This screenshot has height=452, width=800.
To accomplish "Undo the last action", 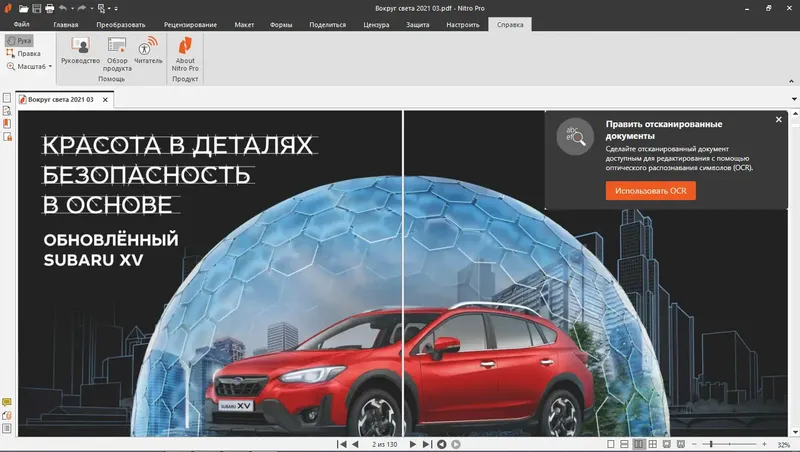I will tap(63, 8).
